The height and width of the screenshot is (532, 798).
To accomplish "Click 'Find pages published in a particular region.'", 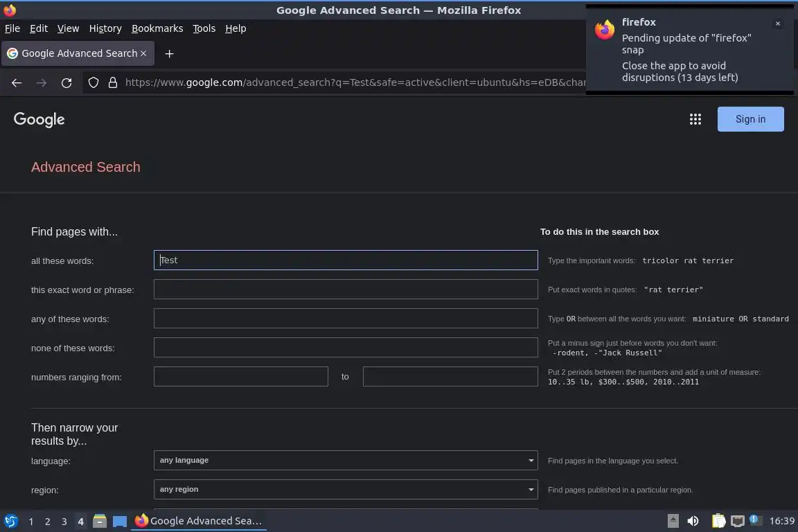I will click(x=621, y=490).
